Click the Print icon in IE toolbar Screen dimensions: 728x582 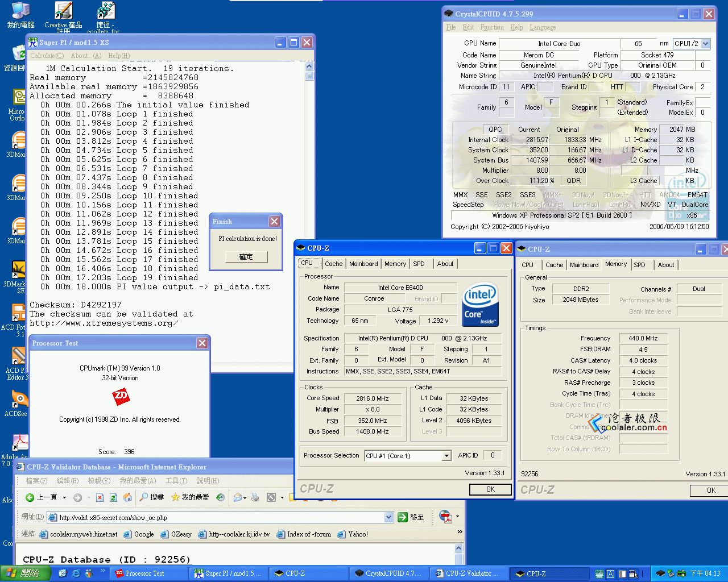(255, 497)
